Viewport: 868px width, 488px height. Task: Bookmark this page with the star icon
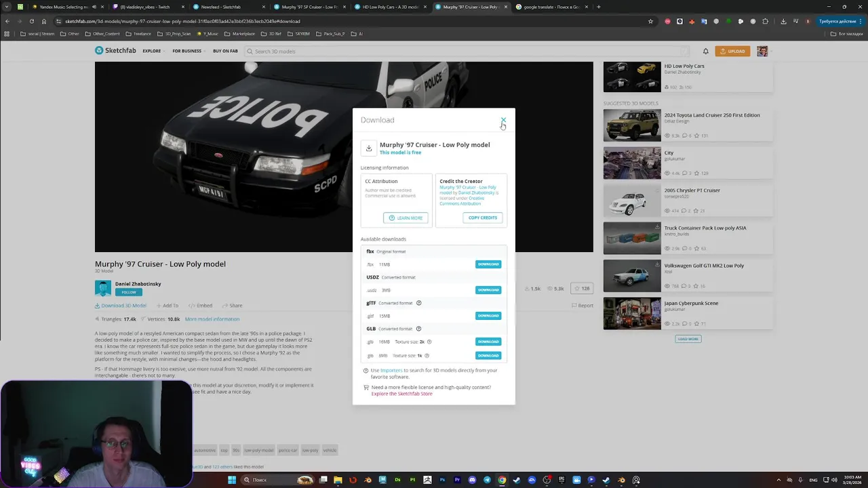pos(650,21)
